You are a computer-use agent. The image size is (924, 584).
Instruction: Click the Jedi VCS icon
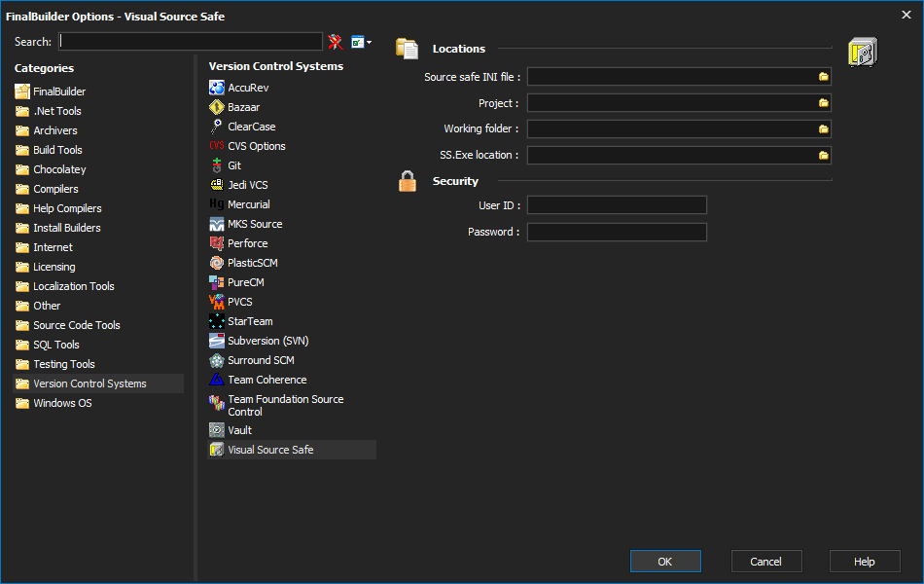217,185
